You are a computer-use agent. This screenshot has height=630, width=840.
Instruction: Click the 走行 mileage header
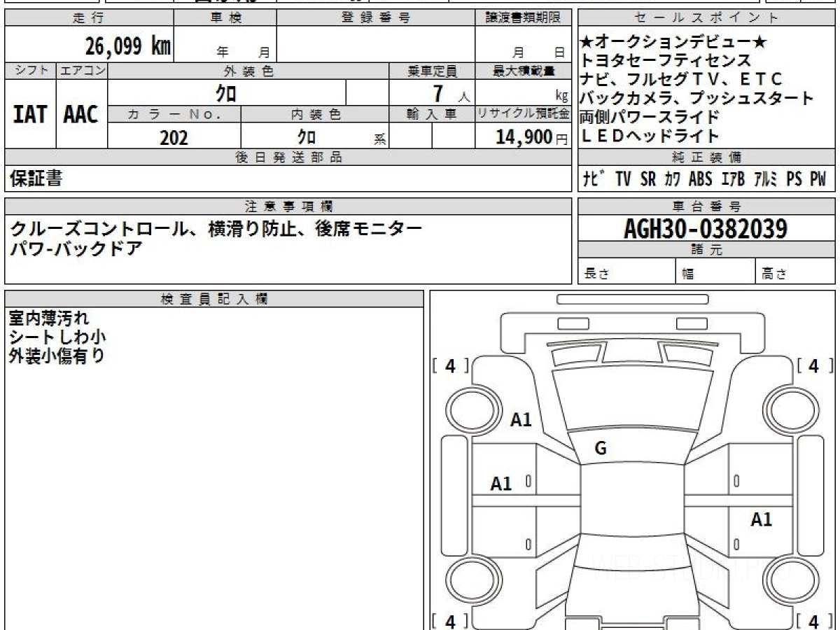(88, 18)
